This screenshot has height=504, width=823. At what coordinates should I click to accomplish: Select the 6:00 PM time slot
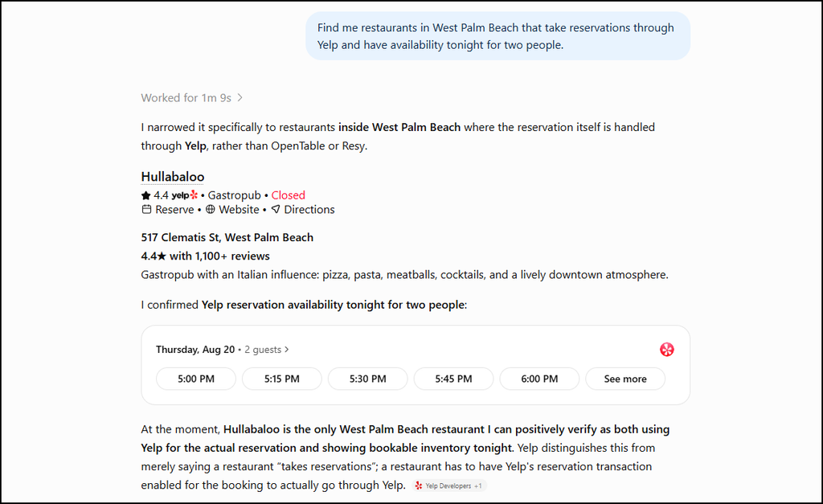539,379
